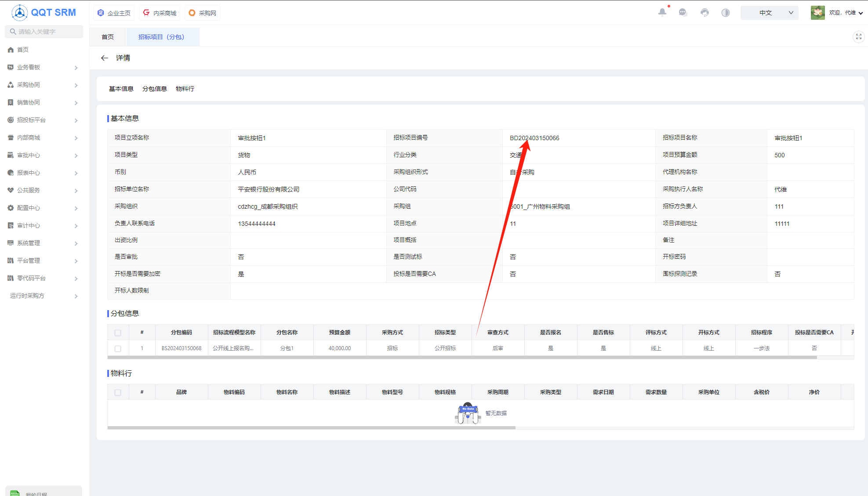Open the 企业主页 link
This screenshot has height=496, width=868.
point(114,13)
